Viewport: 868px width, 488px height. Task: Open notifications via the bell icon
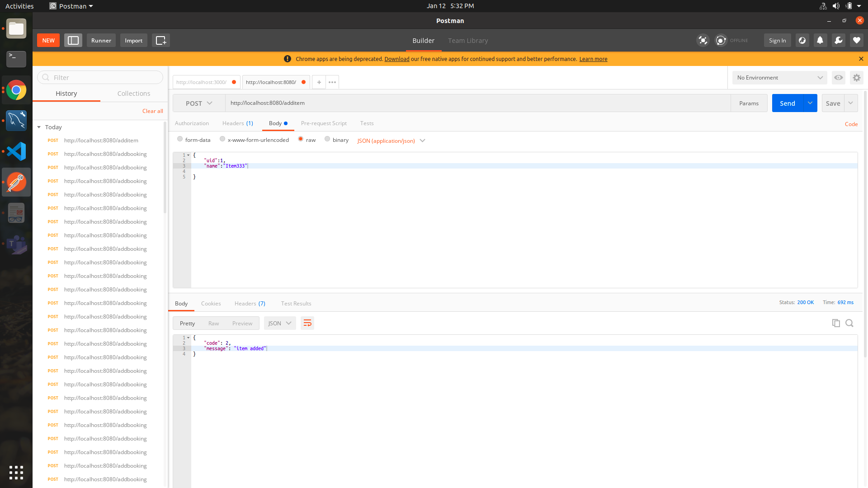point(820,40)
